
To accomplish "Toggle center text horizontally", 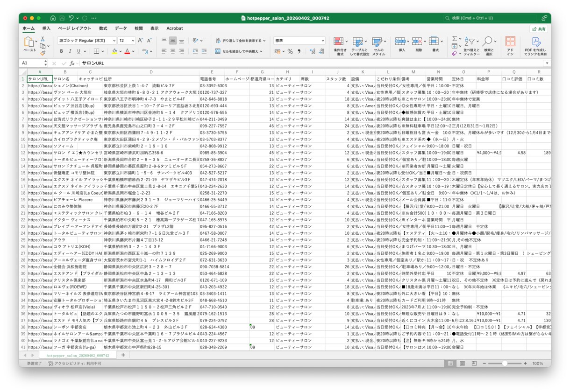I will pos(173,51).
